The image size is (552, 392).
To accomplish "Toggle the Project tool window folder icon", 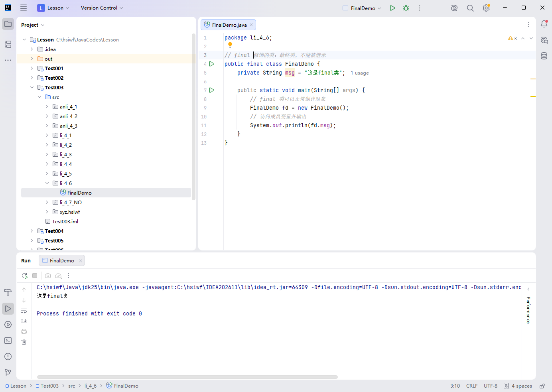I will click(8, 24).
